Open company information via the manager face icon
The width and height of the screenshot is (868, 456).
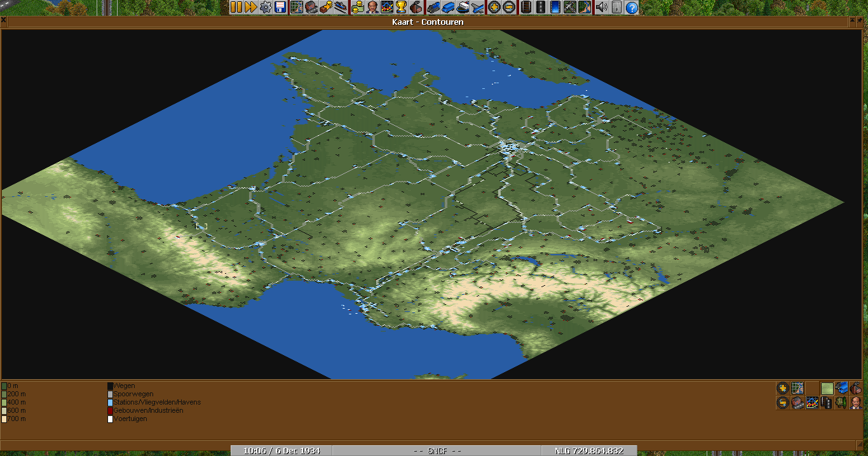[372, 7]
